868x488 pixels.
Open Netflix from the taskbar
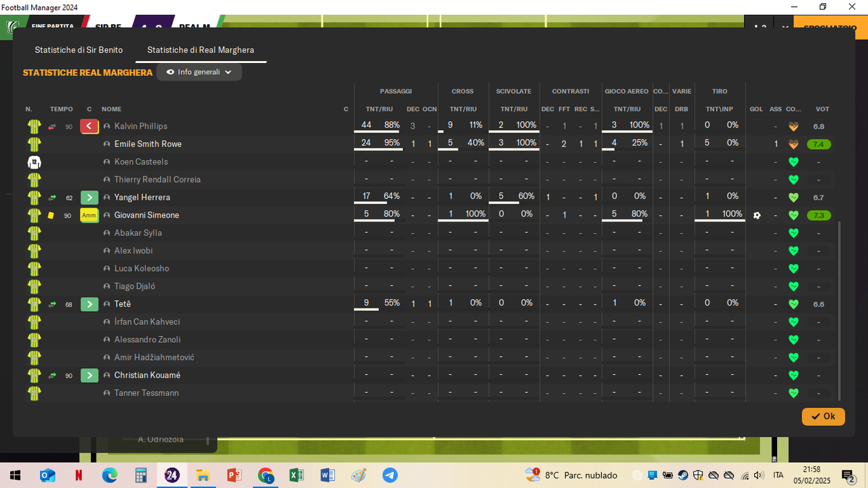[x=79, y=475]
